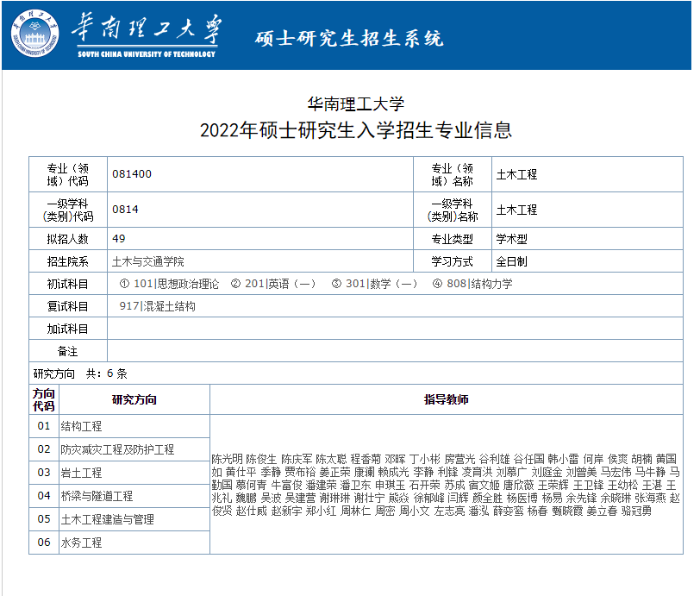Click the 硕士研究生招生系统 banner title
Viewport: 700px width, 596px height.
pyautogui.click(x=349, y=39)
